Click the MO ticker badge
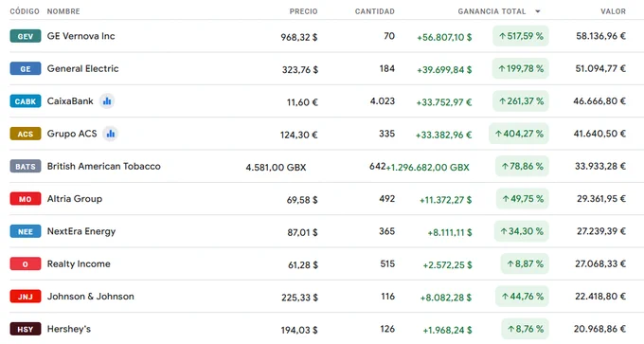 [26, 199]
